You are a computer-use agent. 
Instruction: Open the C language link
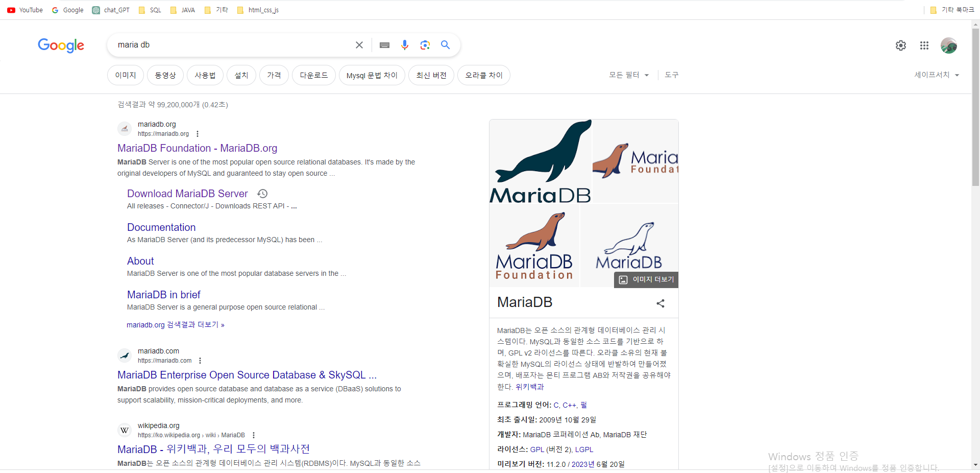coord(556,405)
